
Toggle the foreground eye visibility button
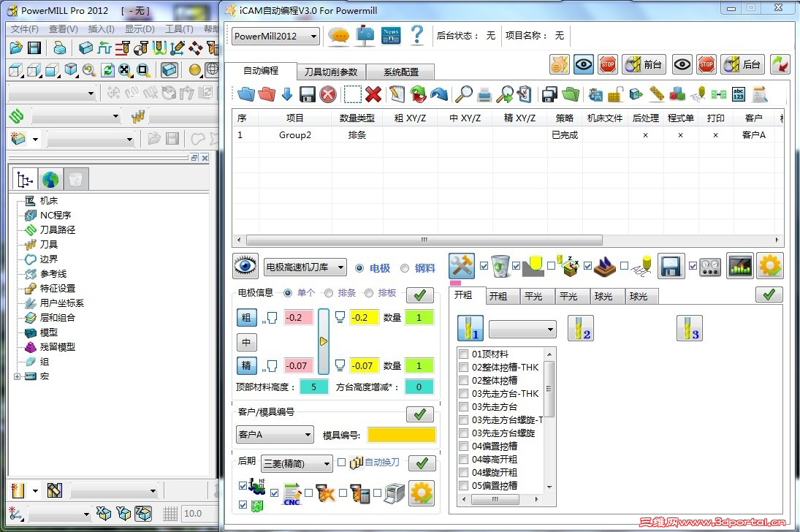click(x=583, y=64)
